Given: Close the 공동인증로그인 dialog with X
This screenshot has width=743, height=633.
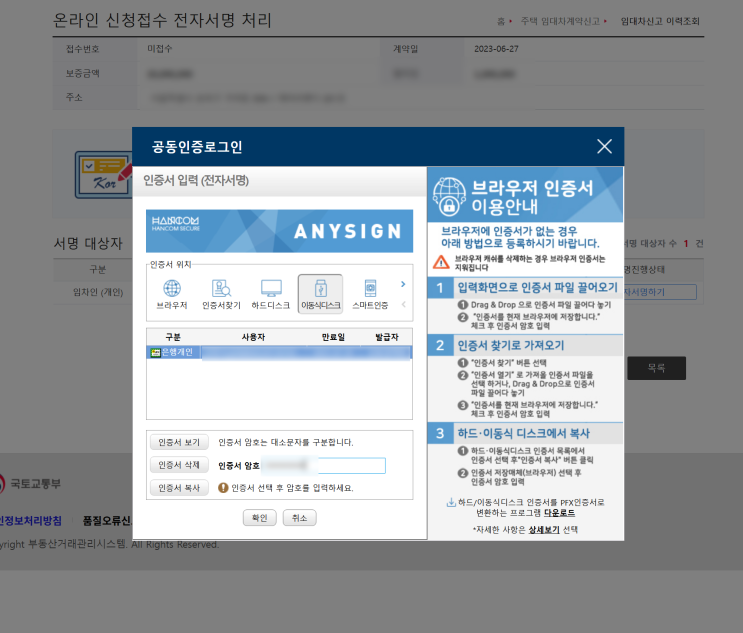Looking at the screenshot, I should (x=604, y=146).
